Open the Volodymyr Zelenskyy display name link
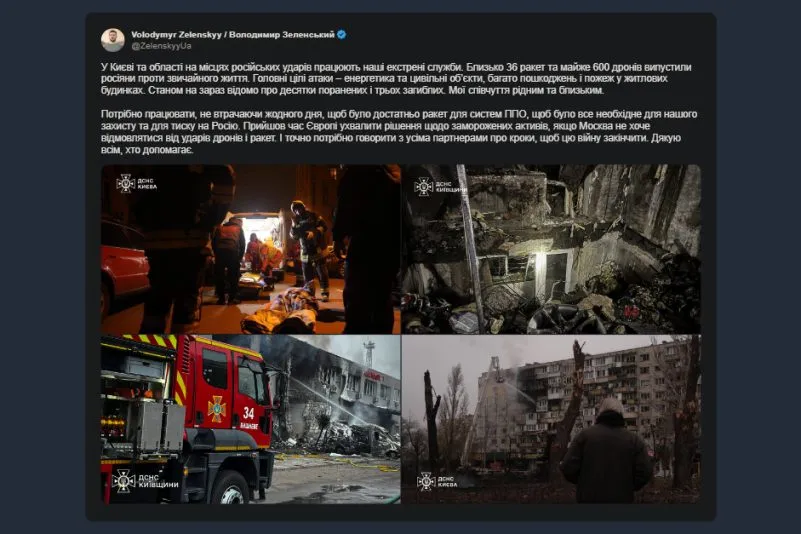Screen dimensions: 801x534 tap(231, 34)
